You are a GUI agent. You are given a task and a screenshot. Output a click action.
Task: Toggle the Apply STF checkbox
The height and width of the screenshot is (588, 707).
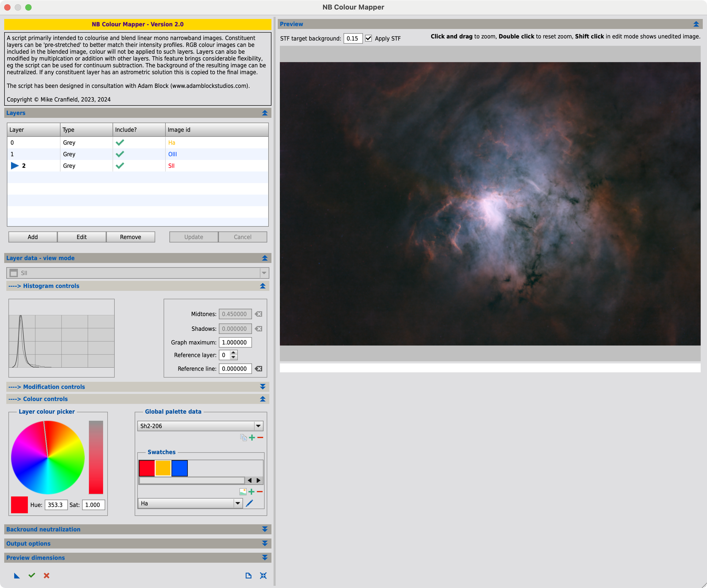coord(369,38)
